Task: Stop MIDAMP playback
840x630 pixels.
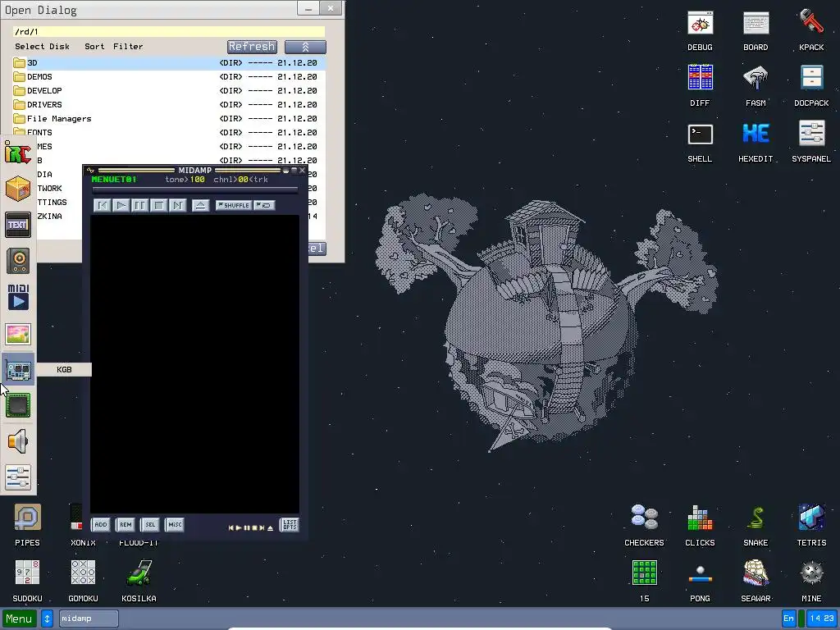Action: pyautogui.click(x=158, y=205)
